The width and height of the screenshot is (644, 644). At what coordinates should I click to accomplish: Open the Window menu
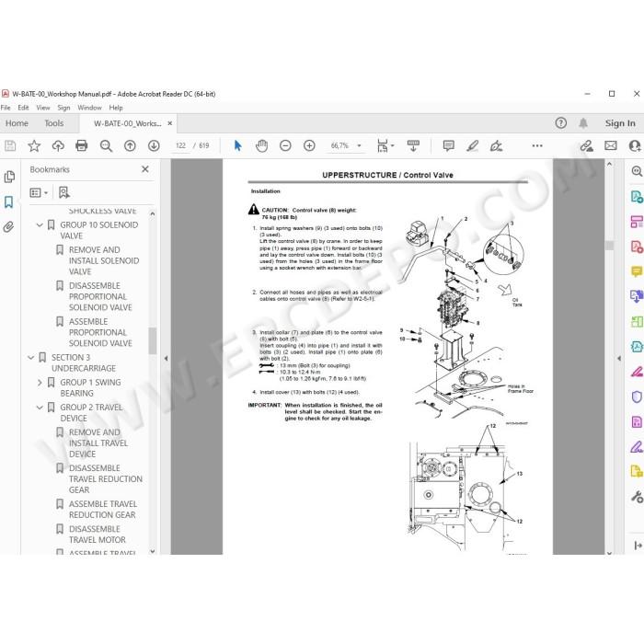tap(89, 108)
